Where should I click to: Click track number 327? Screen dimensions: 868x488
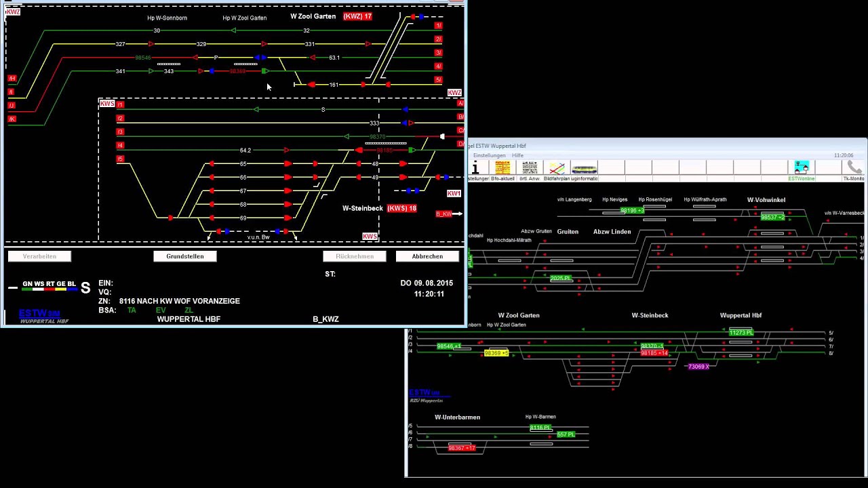(120, 44)
